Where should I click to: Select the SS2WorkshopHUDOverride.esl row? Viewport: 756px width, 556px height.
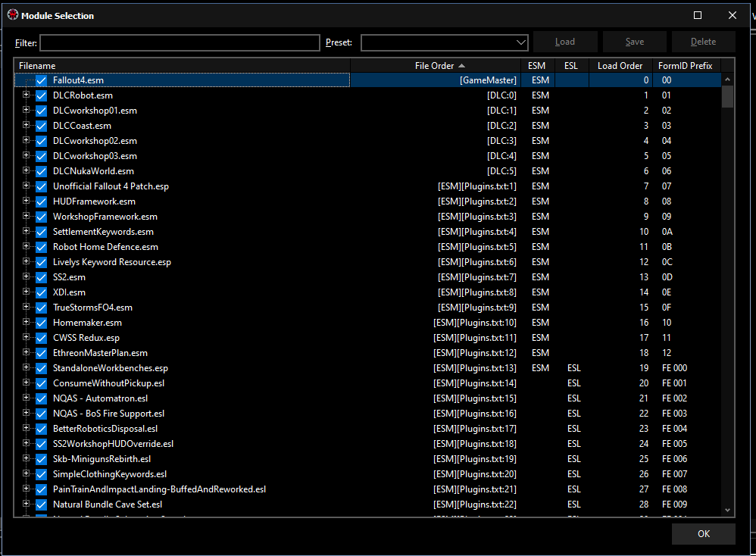368,444
